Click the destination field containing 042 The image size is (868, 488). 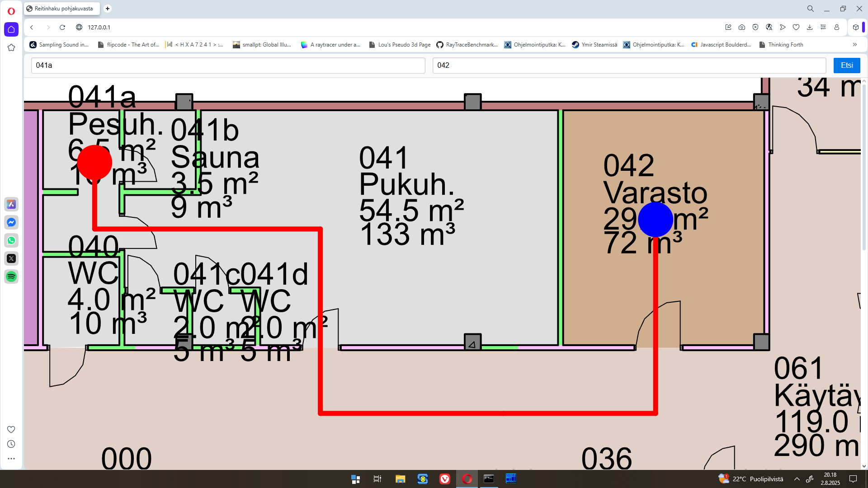point(628,66)
